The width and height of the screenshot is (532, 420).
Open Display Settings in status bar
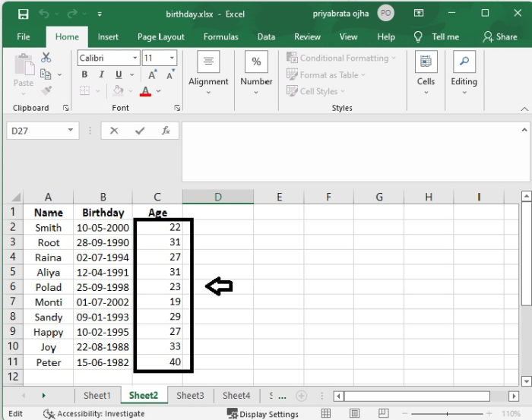point(263,414)
